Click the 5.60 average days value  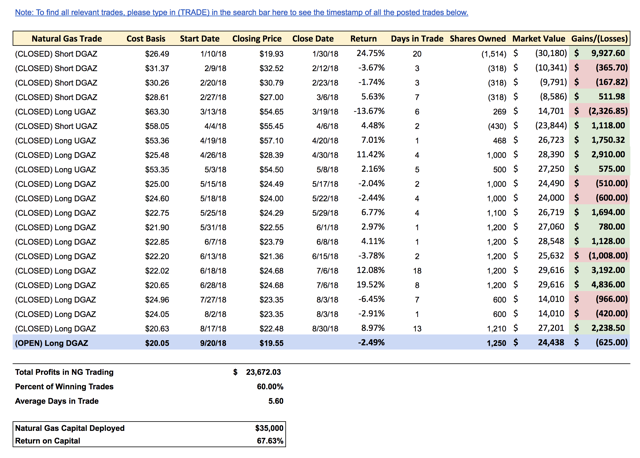coord(276,401)
